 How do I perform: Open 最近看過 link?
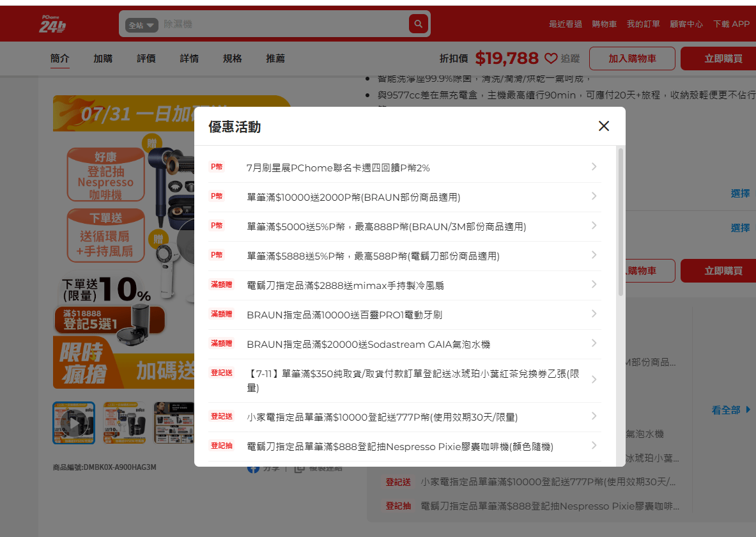tap(565, 24)
